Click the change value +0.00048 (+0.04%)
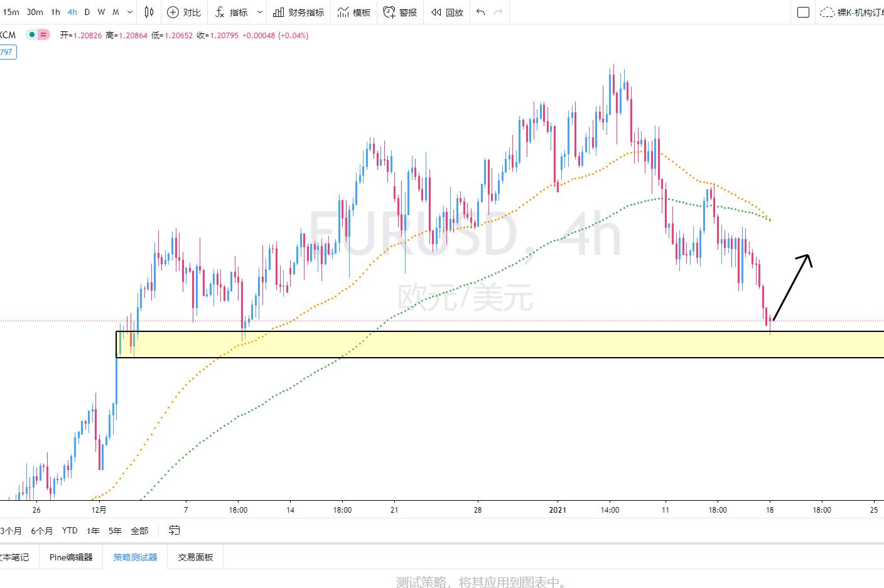Viewport: 884px width, 588px height. pyautogui.click(x=275, y=35)
